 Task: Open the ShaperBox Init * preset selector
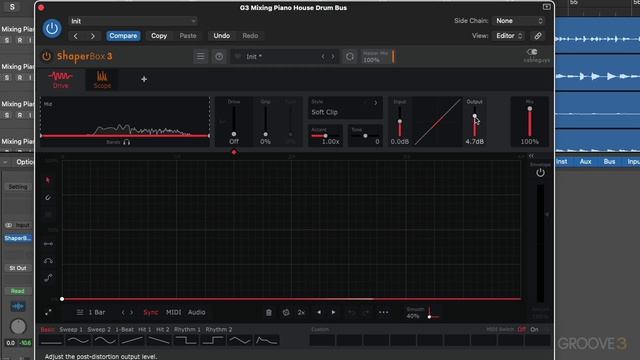point(278,57)
